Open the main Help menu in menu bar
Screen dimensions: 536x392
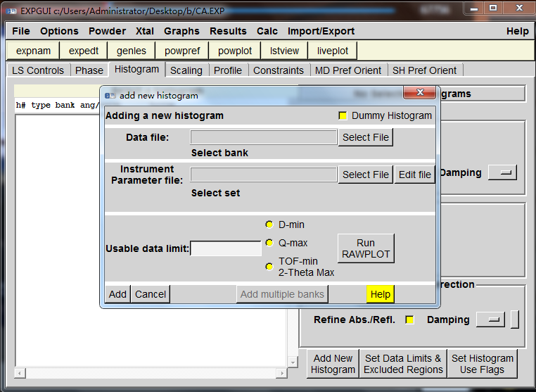(x=517, y=31)
